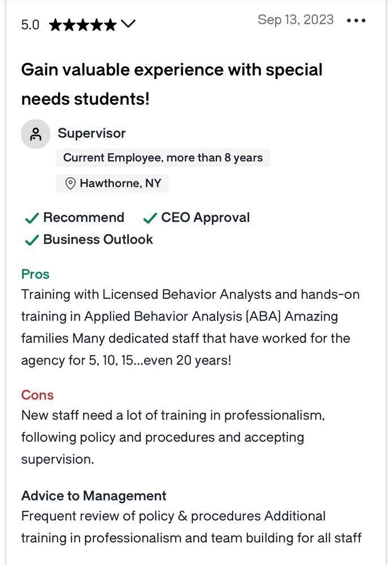
Task: Open the review titled Gain valuable experience
Action: (x=172, y=84)
